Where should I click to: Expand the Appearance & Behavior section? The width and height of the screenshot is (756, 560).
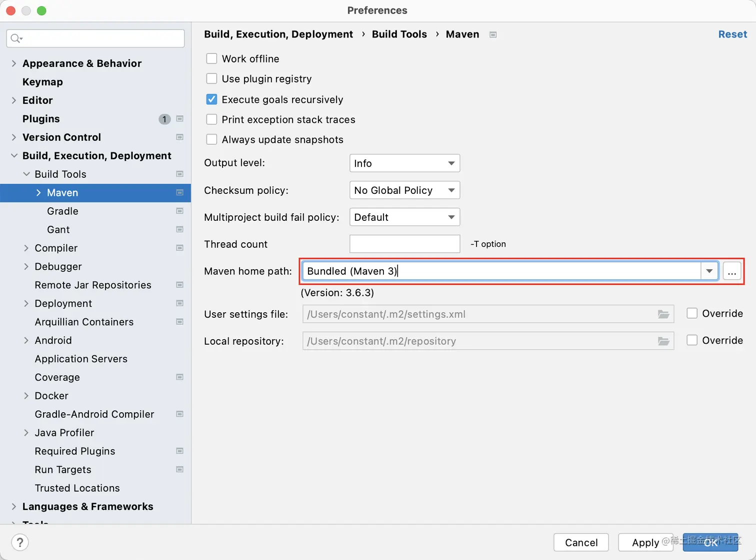pyautogui.click(x=14, y=63)
